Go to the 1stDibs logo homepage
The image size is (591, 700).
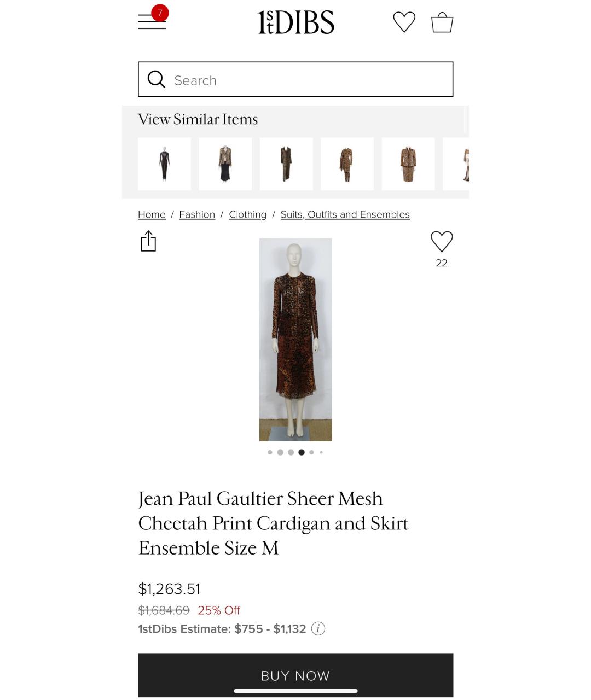click(296, 22)
